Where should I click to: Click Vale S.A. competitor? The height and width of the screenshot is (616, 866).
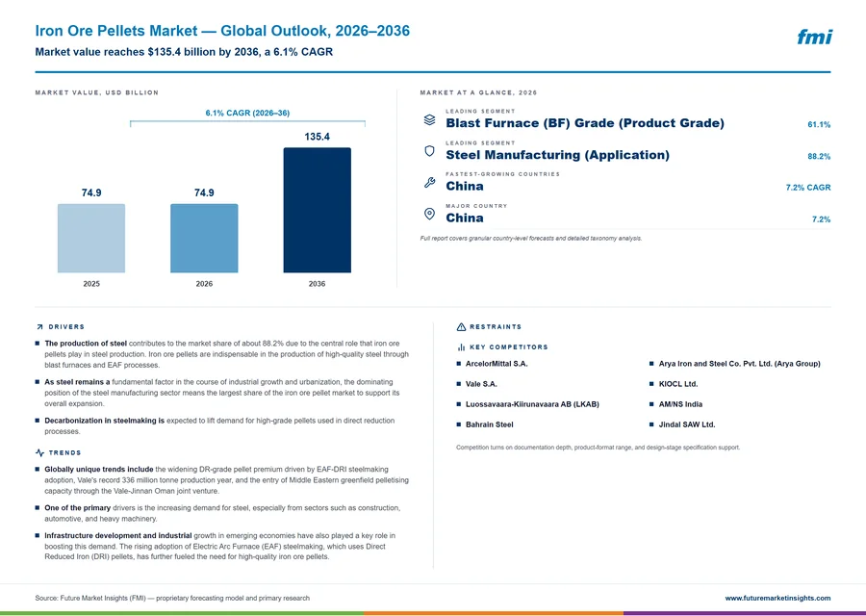[x=481, y=384]
